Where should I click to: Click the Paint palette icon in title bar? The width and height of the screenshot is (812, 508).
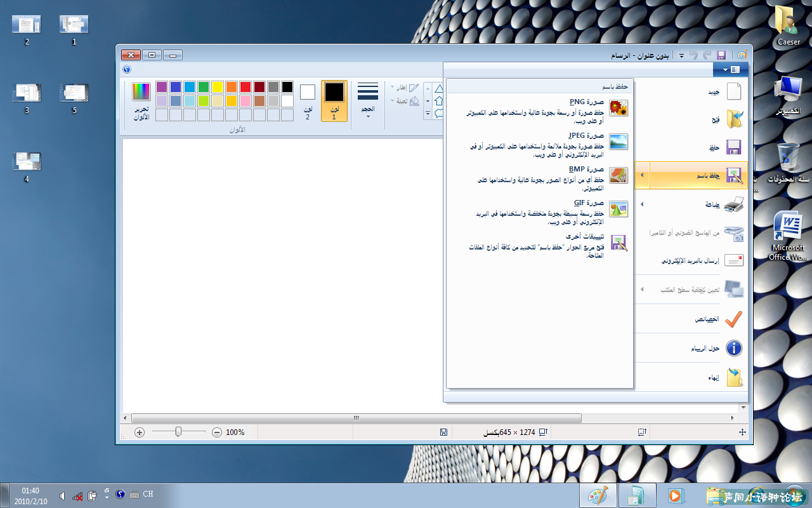(742, 56)
